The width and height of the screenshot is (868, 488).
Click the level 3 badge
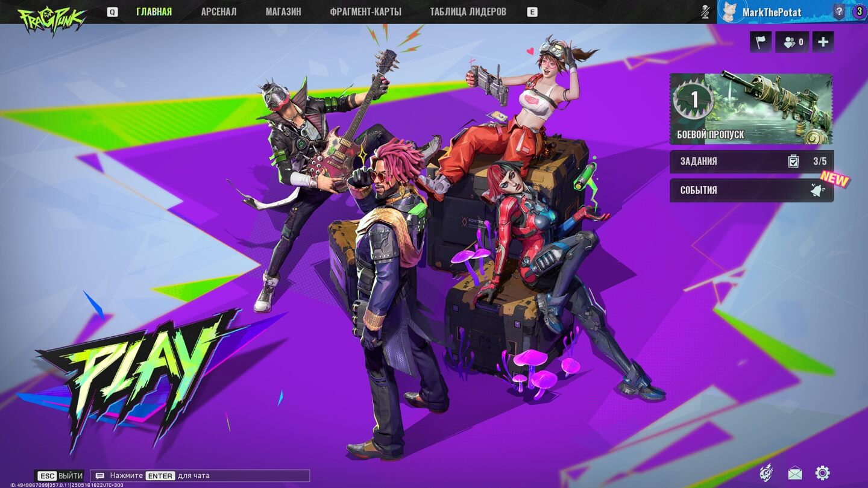[859, 11]
